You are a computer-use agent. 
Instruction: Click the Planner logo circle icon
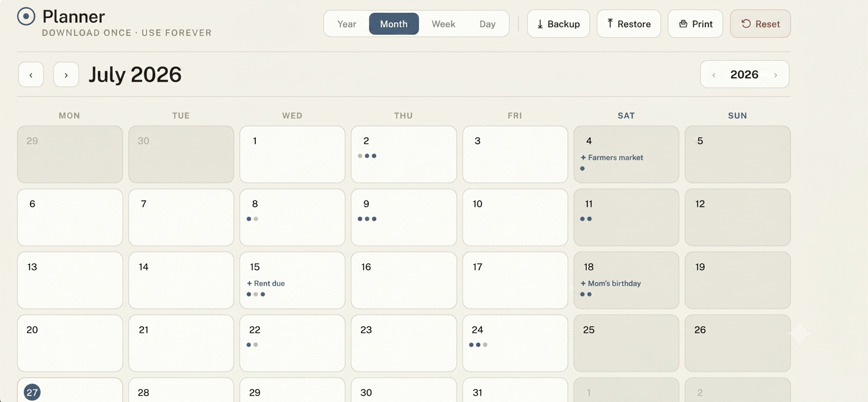click(x=26, y=16)
